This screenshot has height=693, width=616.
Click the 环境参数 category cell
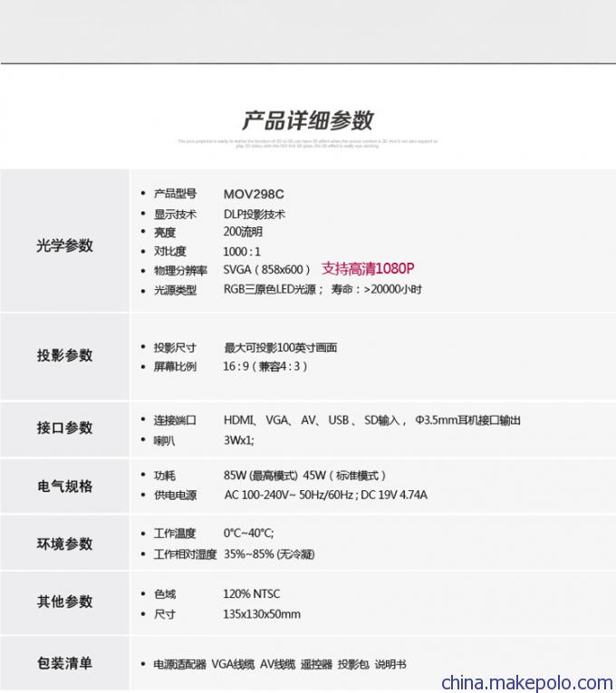64,544
